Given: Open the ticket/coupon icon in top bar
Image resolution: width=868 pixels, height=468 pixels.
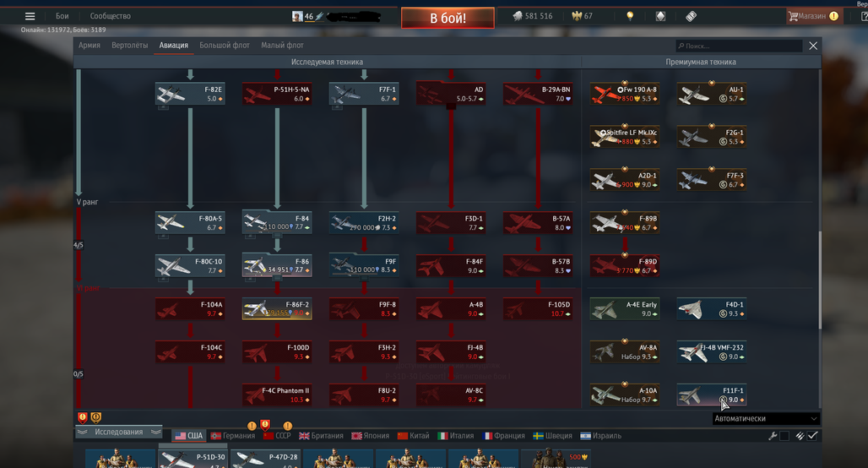Looking at the screenshot, I should [691, 16].
